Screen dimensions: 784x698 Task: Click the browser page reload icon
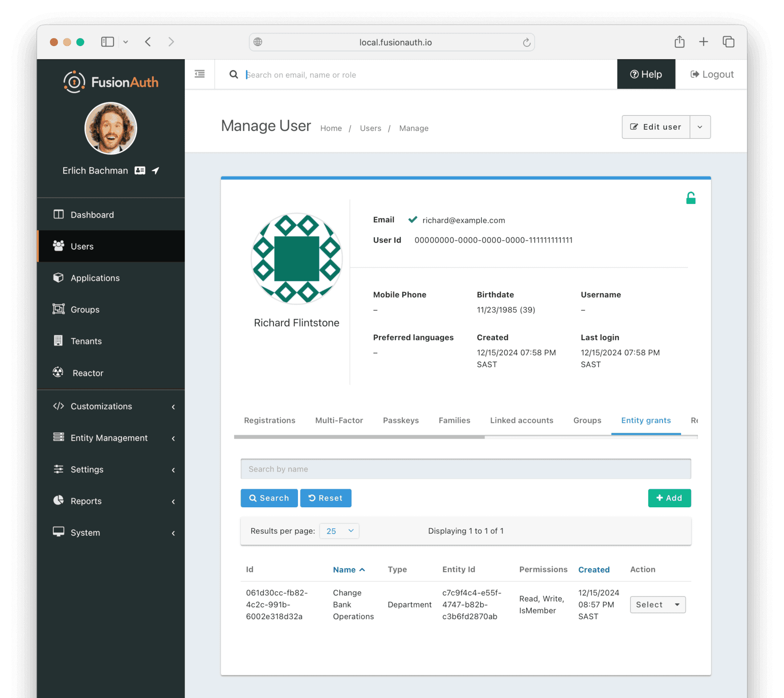pyautogui.click(x=526, y=43)
